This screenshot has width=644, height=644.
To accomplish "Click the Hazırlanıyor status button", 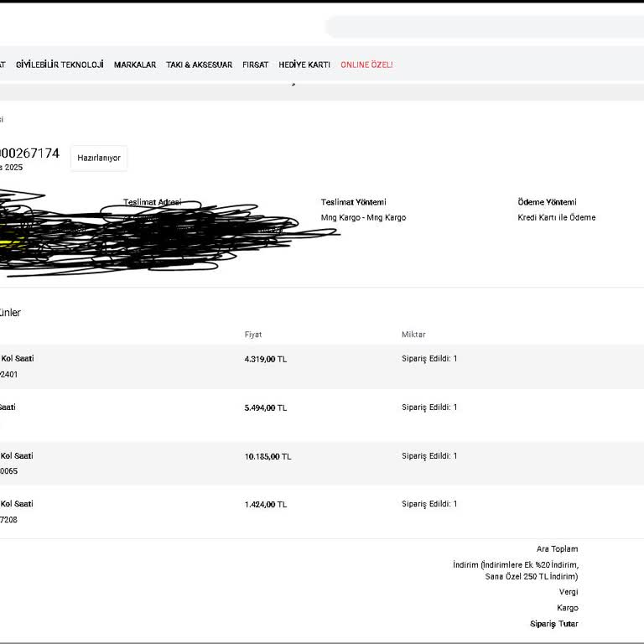I will point(99,158).
